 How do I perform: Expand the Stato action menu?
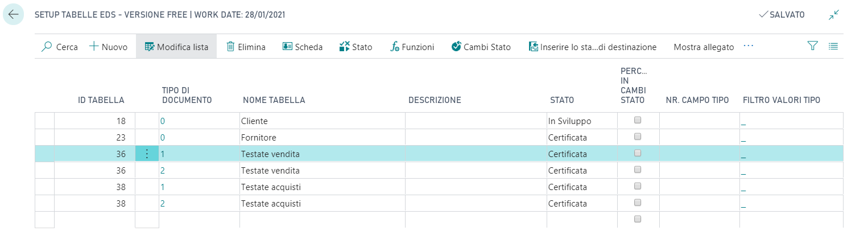pyautogui.click(x=356, y=47)
